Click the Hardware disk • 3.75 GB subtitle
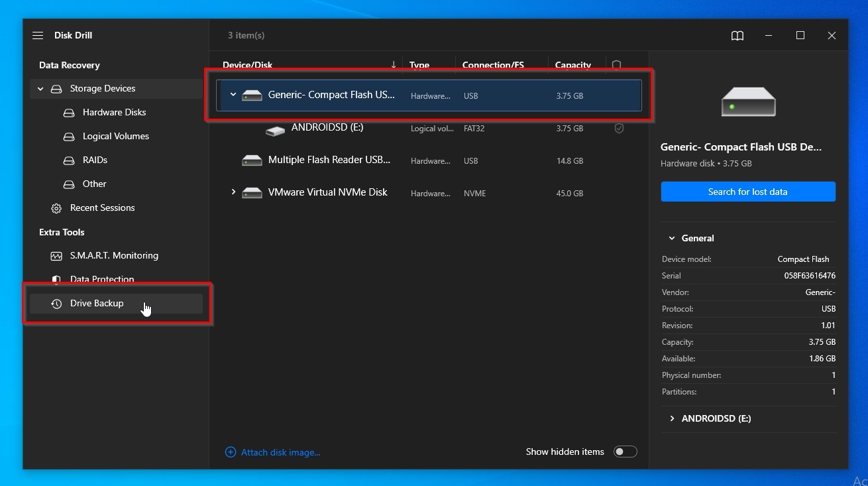 click(706, 163)
